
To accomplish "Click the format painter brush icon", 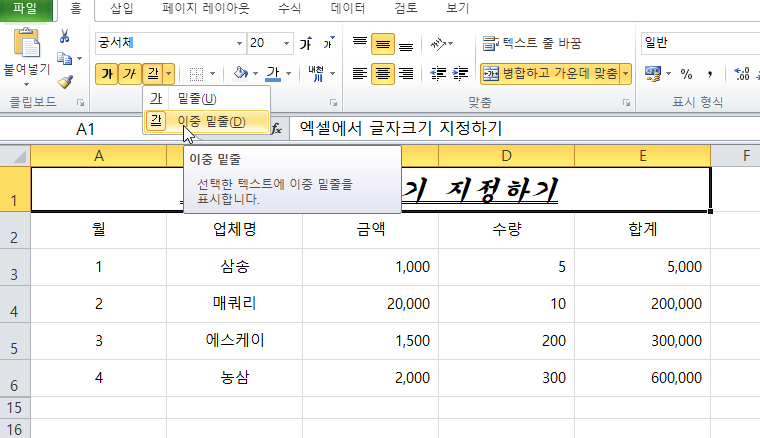I will (x=65, y=81).
